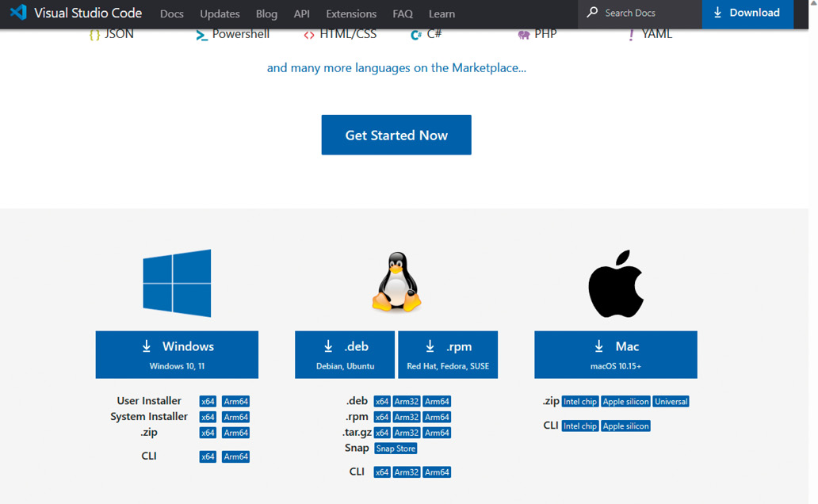Click the HTML/CSS angle brackets icon
Viewport: 818px width, 504px height.
tap(309, 35)
